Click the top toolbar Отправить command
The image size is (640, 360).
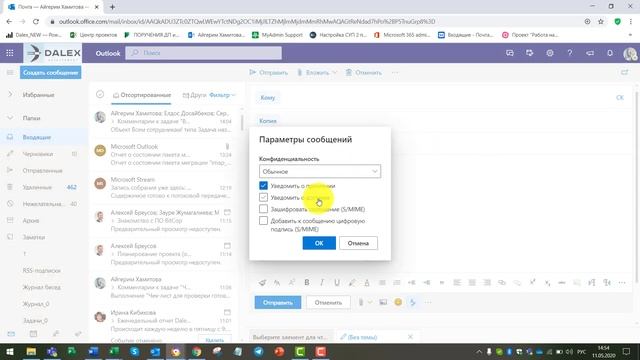pyautogui.click(x=269, y=73)
